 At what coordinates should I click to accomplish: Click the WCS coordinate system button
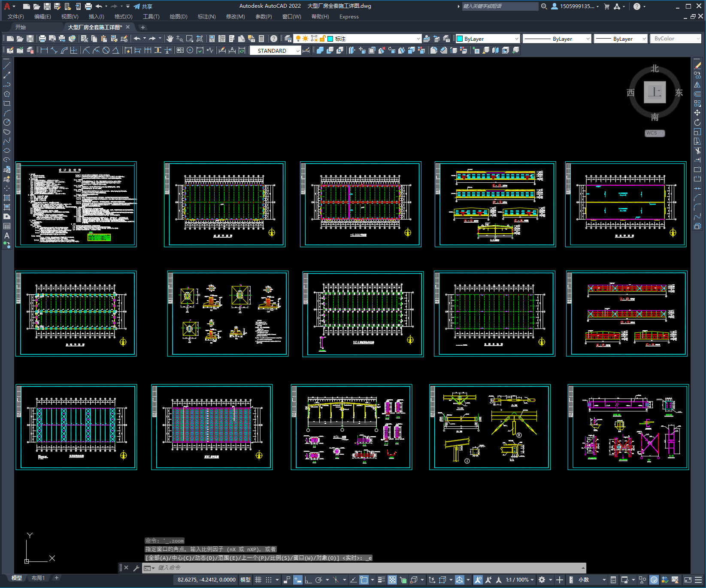[x=654, y=133]
